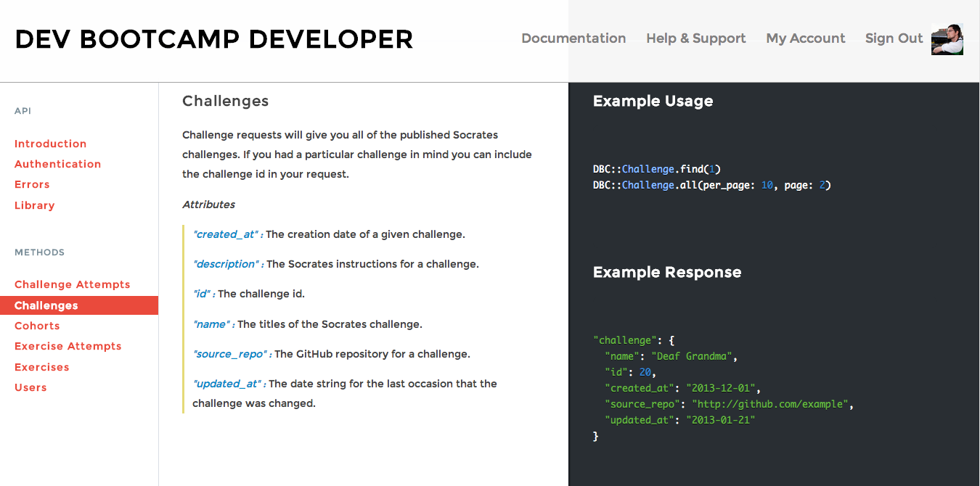Click the DBC::Challenge.find(1) code line
This screenshot has width=980, height=486.
(x=657, y=169)
